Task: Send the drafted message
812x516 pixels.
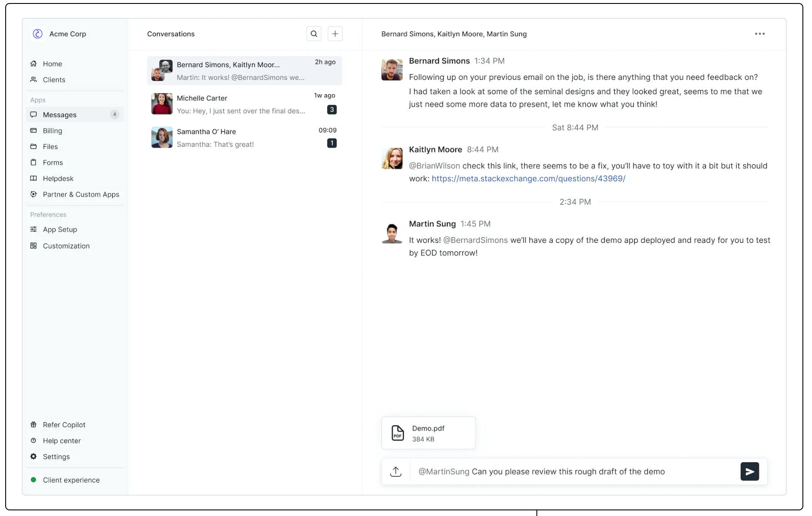Action: [x=749, y=471]
